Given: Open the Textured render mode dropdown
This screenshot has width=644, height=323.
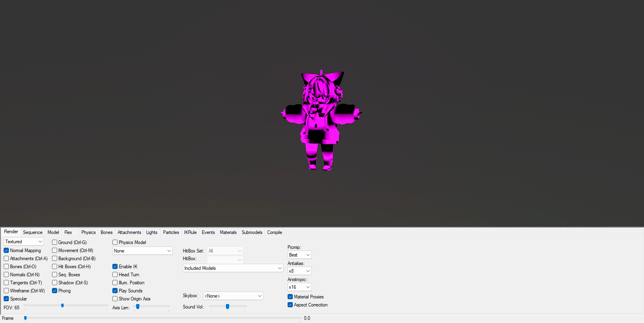Looking at the screenshot, I should (24, 242).
